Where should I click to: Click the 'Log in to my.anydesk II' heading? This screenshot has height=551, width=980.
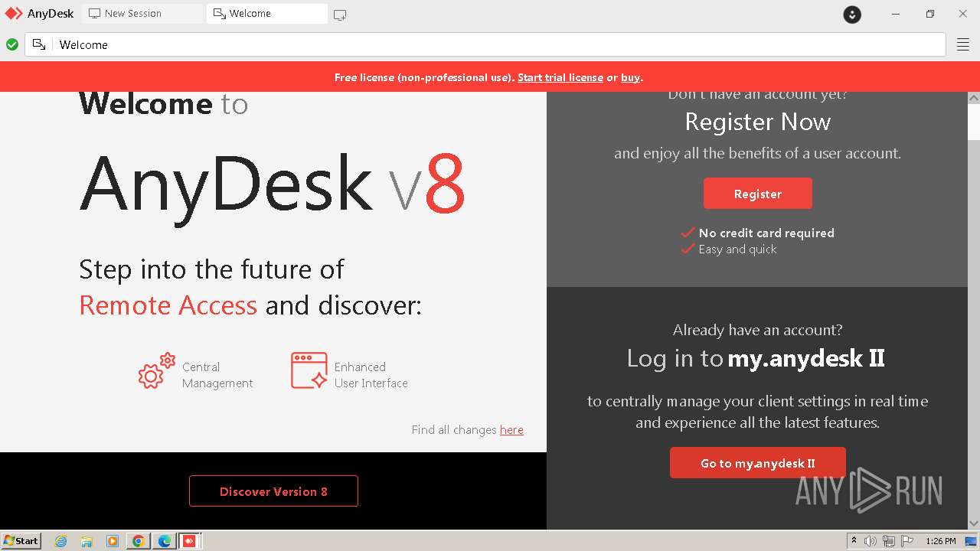[x=756, y=358]
